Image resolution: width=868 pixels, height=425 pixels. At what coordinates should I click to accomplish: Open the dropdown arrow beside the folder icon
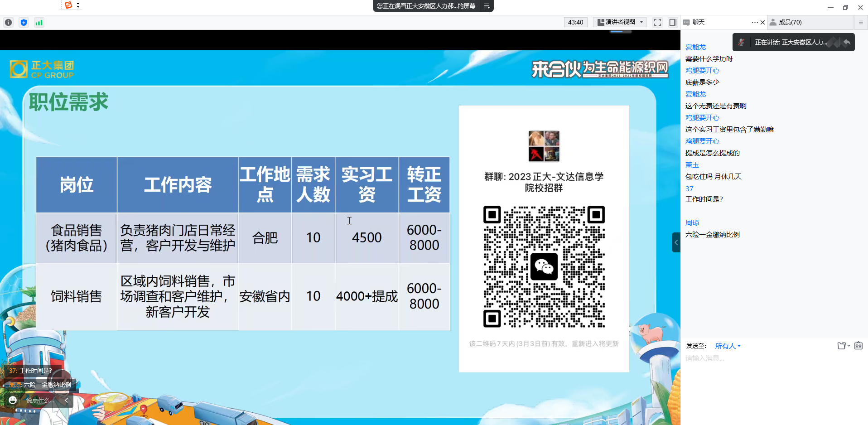(849, 346)
